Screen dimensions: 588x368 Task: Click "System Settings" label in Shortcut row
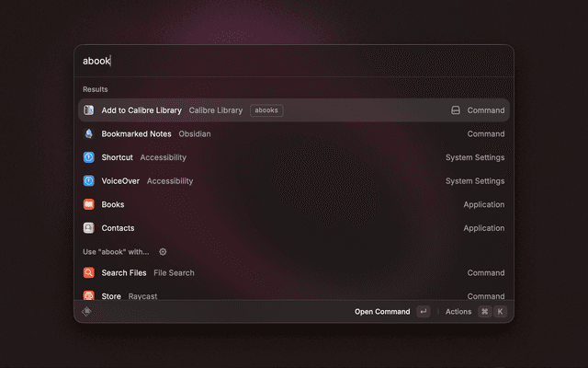click(x=475, y=157)
